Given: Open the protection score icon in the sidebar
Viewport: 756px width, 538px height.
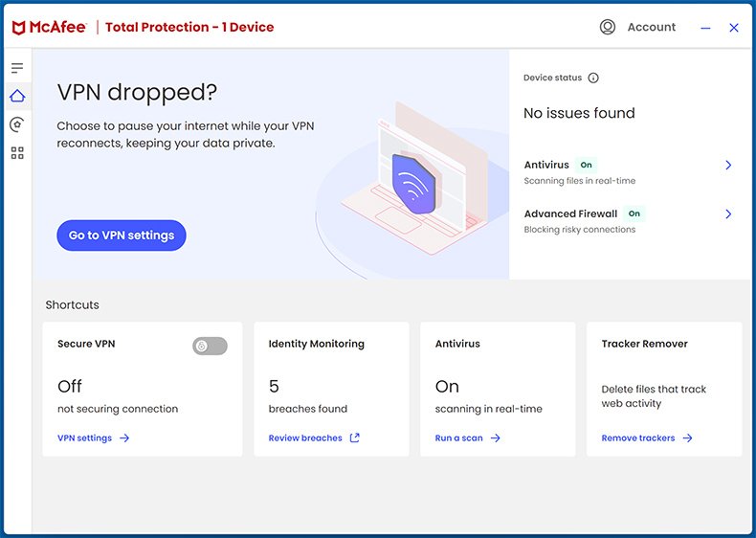Looking at the screenshot, I should click(17, 124).
